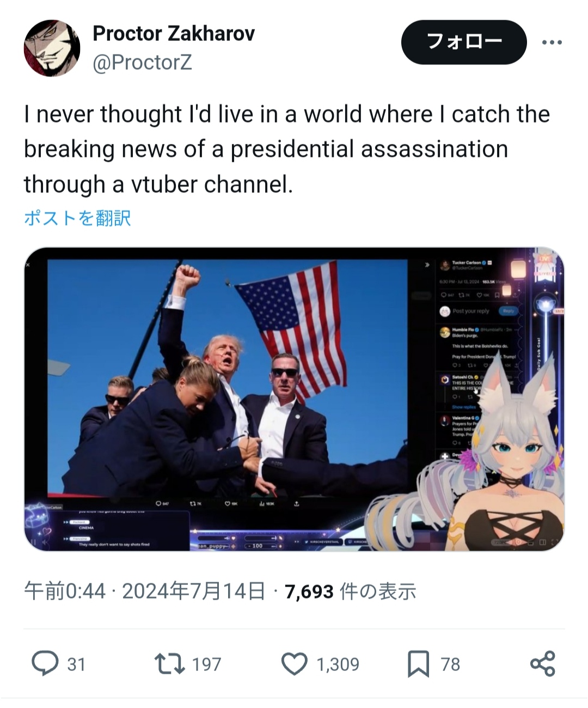Click the raised-fist photo inside the embedded image
This screenshot has height=708, width=588.
tap(228, 378)
